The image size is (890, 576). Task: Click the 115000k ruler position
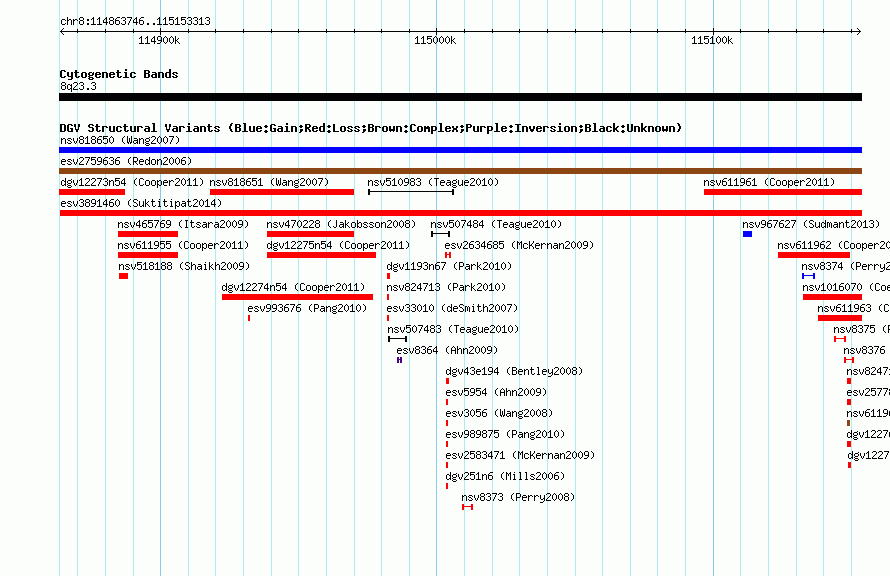coord(435,40)
